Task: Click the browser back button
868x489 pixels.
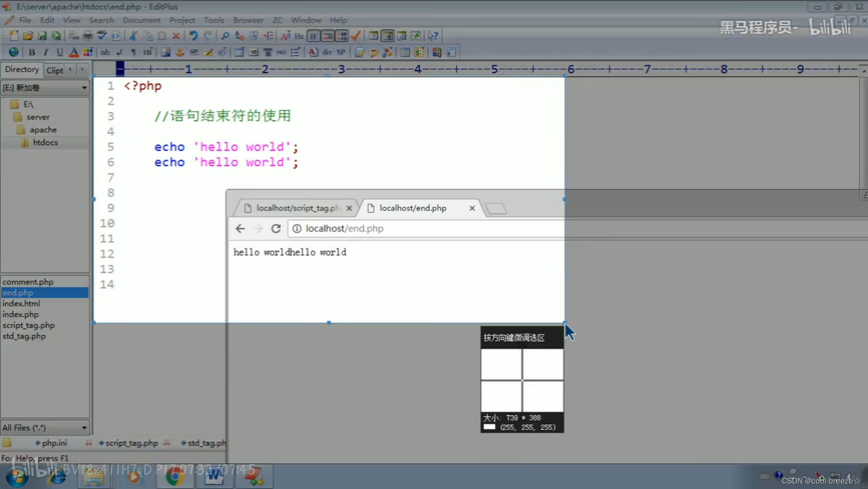Action: [x=240, y=229]
